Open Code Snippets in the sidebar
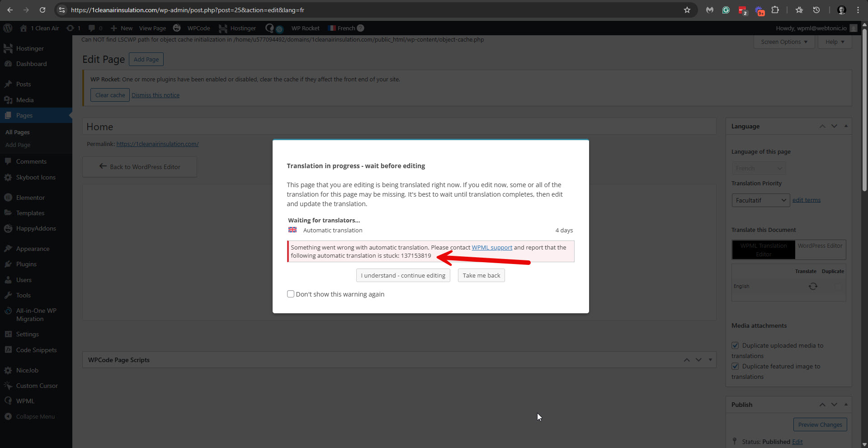Image resolution: width=868 pixels, height=448 pixels. pyautogui.click(x=36, y=350)
